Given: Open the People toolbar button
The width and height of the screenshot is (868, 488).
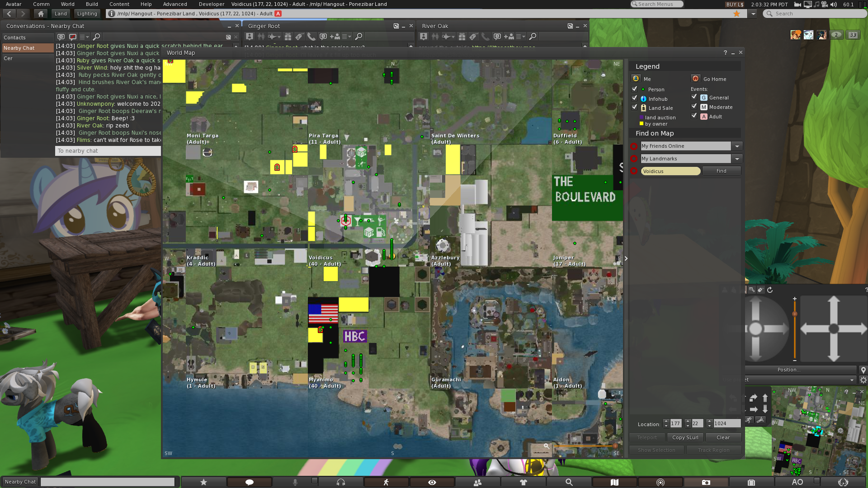Looking at the screenshot, I should (x=477, y=482).
